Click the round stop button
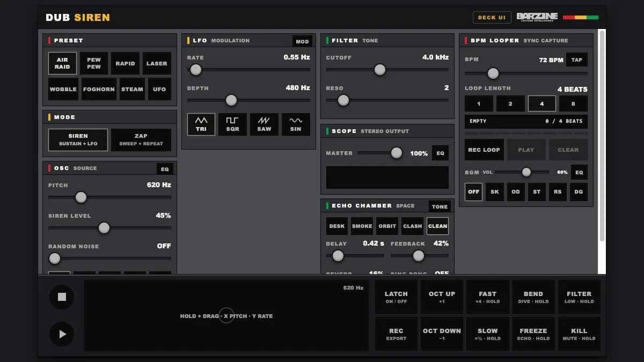 (x=62, y=297)
